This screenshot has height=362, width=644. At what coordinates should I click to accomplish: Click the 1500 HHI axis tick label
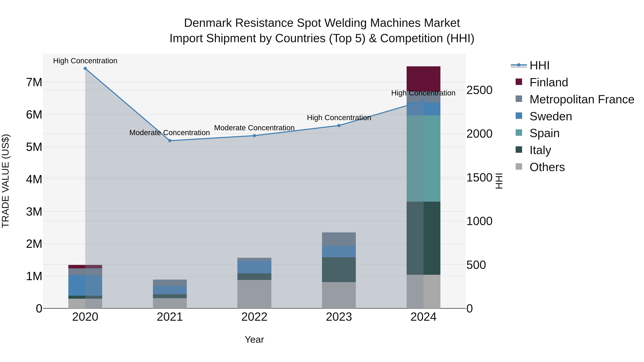479,177
